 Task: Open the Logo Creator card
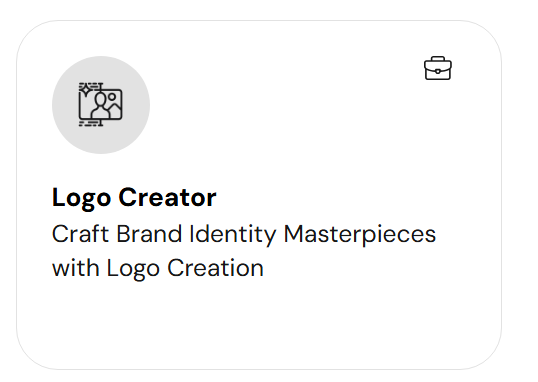point(259,195)
